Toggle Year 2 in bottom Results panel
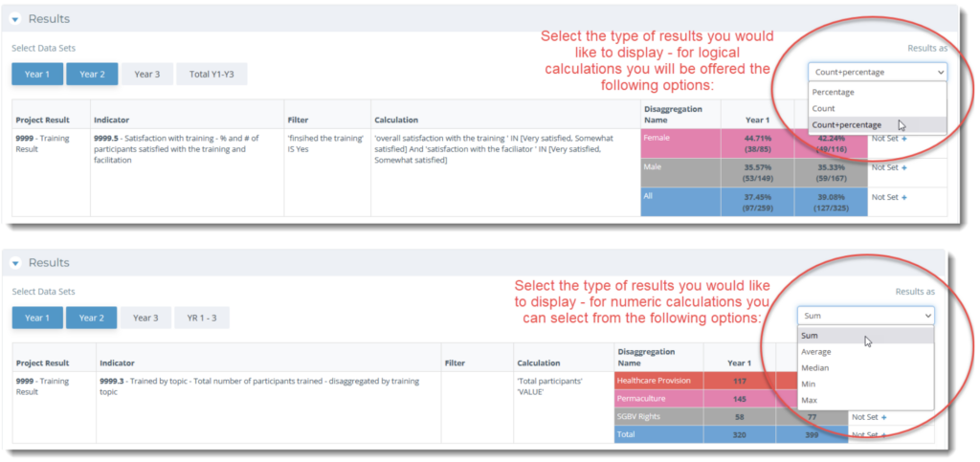This screenshot has height=462, width=980. point(92,318)
